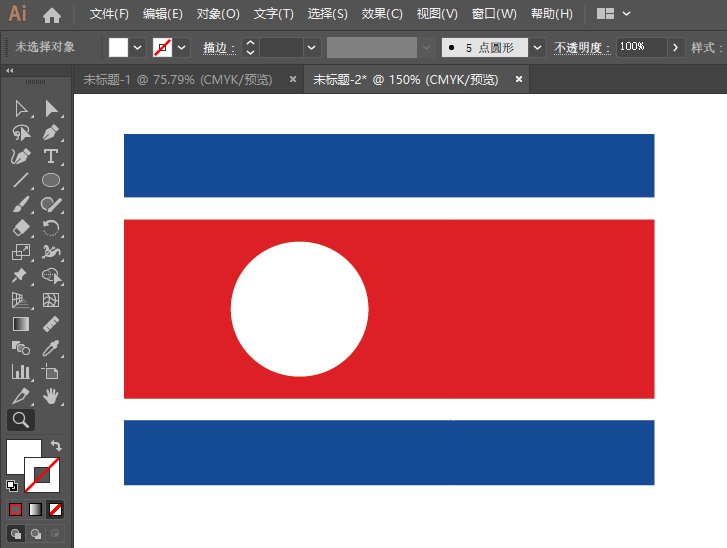Open the 帮助(H) menu

[x=552, y=14]
